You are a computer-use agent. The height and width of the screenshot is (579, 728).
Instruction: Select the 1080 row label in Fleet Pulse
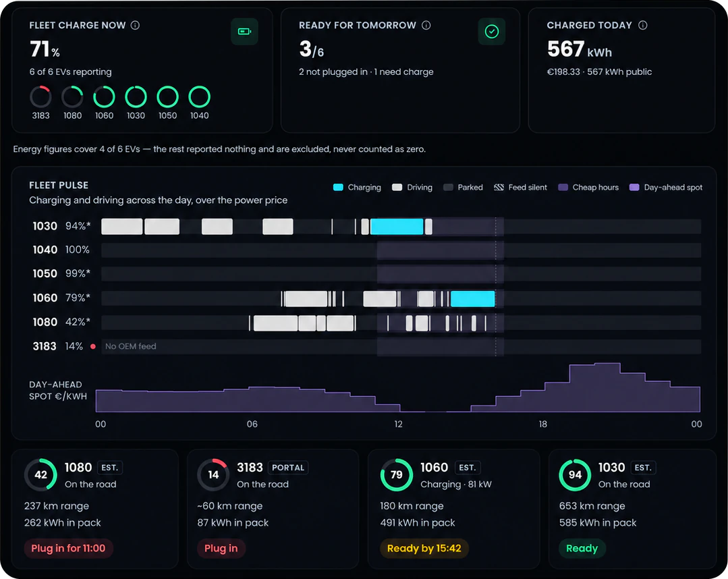click(45, 323)
